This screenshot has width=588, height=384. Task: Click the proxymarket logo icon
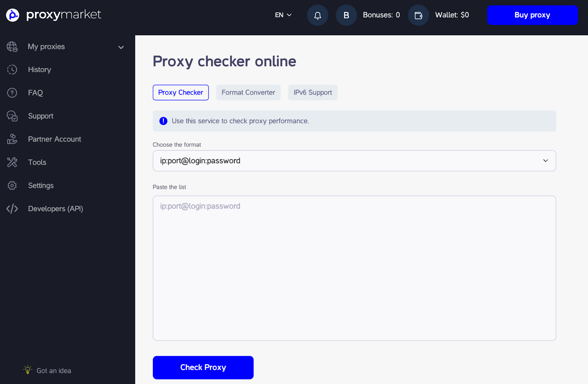(12, 15)
